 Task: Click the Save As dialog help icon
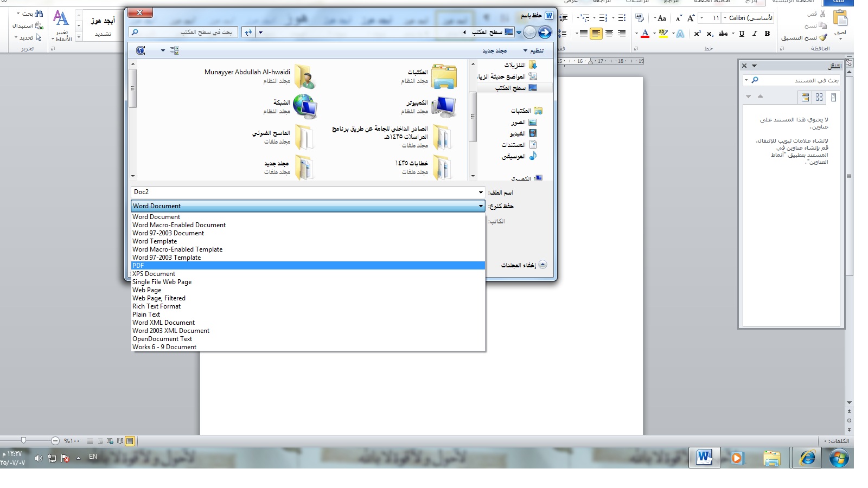(x=141, y=50)
